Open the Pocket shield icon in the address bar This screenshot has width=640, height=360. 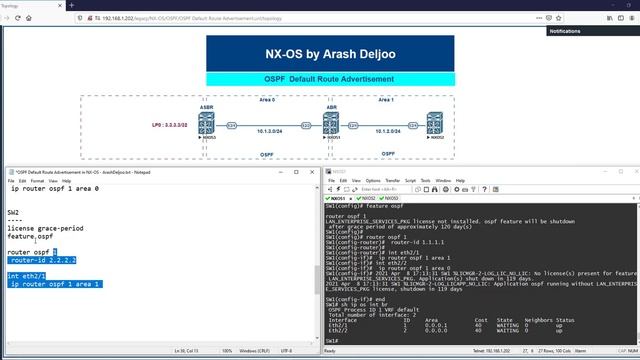click(549, 18)
